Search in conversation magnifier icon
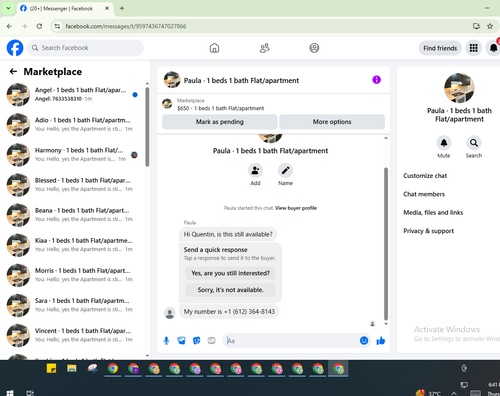This screenshot has width=500, height=396. pos(474,143)
